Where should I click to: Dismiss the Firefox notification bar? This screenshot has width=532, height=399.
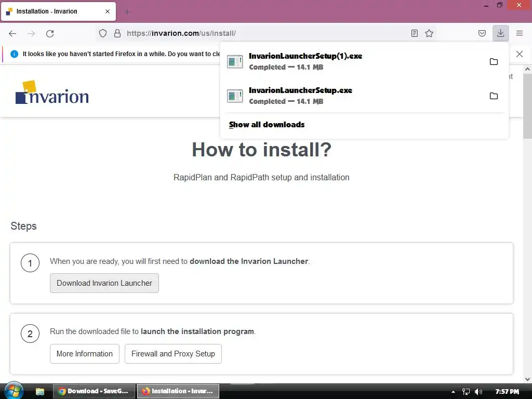(520, 54)
